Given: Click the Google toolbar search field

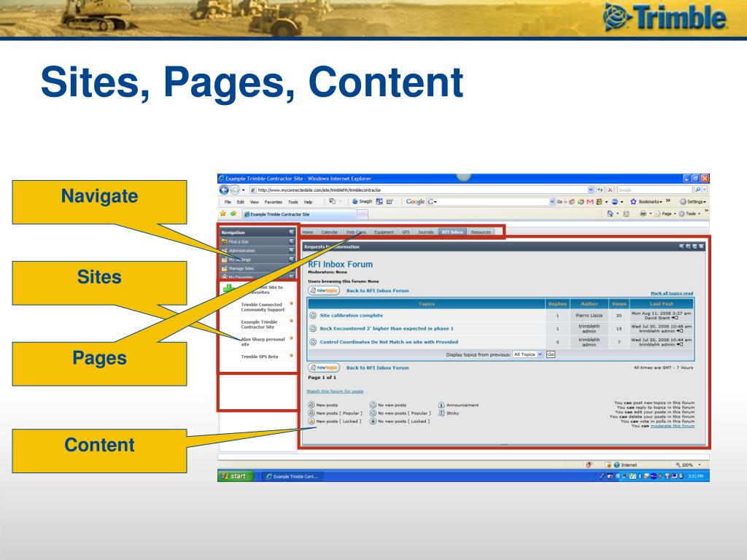Looking at the screenshot, I should [491, 202].
